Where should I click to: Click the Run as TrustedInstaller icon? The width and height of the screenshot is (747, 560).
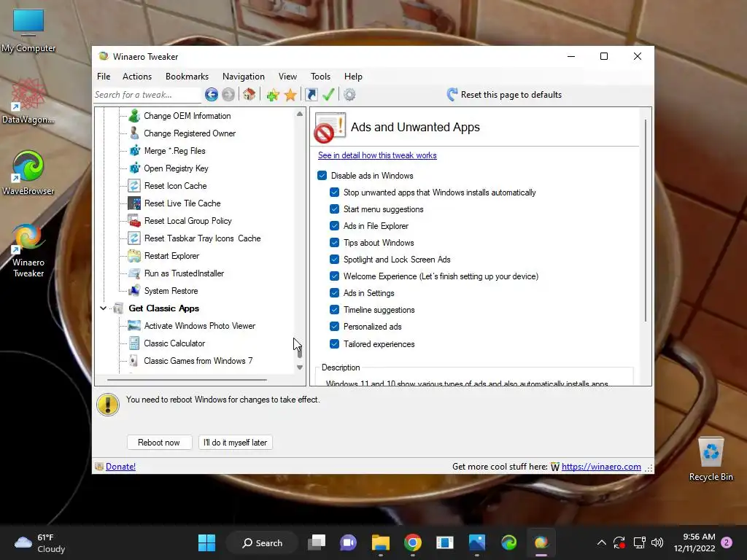pos(135,273)
